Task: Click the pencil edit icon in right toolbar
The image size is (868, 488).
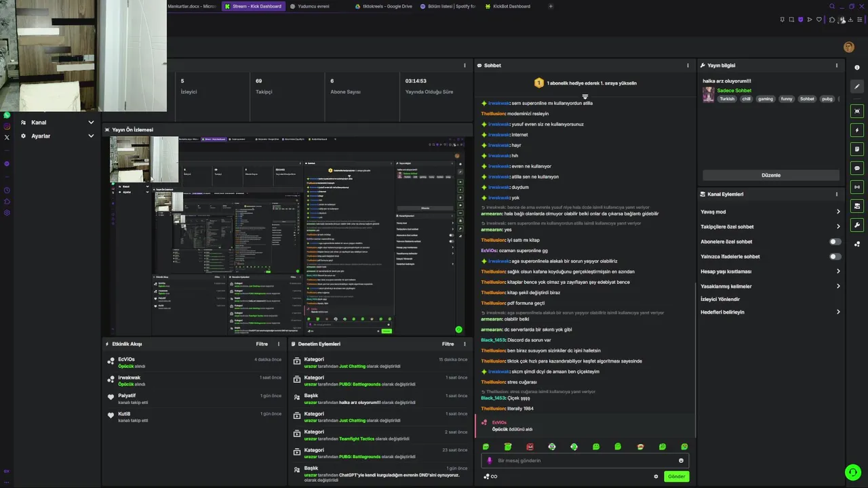Action: coord(857,86)
